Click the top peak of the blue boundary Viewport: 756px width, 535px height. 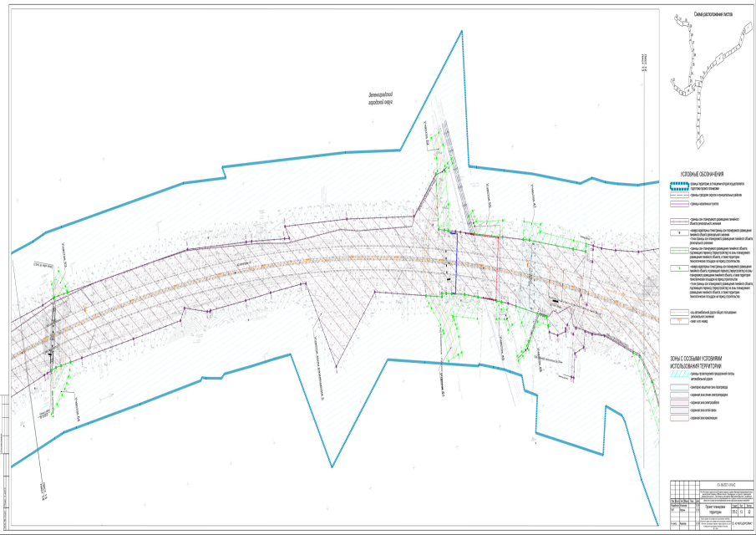click(x=459, y=33)
